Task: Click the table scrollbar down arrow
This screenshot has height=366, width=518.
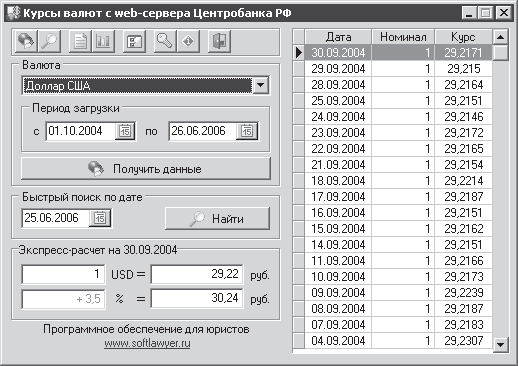Action: (x=500, y=344)
